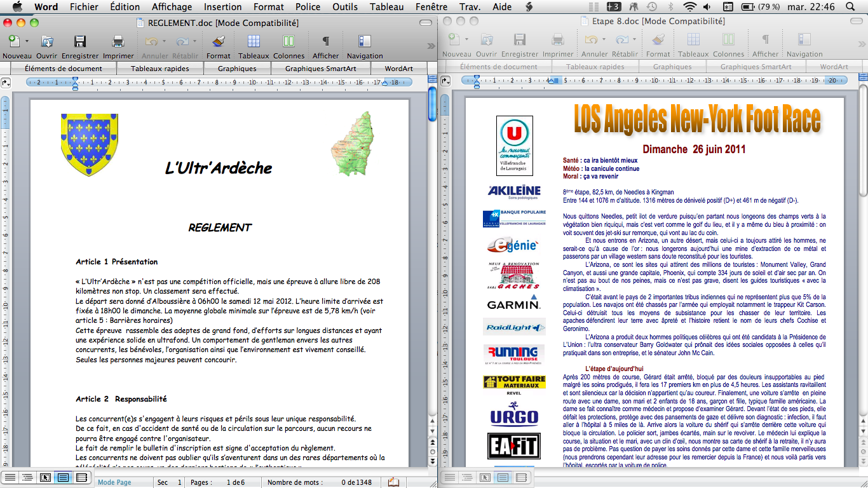Switch REGLEMENT.doc to Outline view button
The height and width of the screenshot is (488, 868).
pos(27,478)
